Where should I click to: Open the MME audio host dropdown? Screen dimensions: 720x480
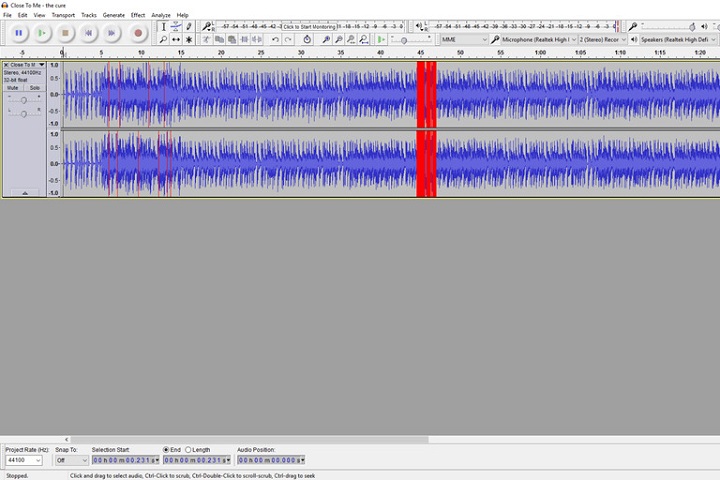(464, 40)
